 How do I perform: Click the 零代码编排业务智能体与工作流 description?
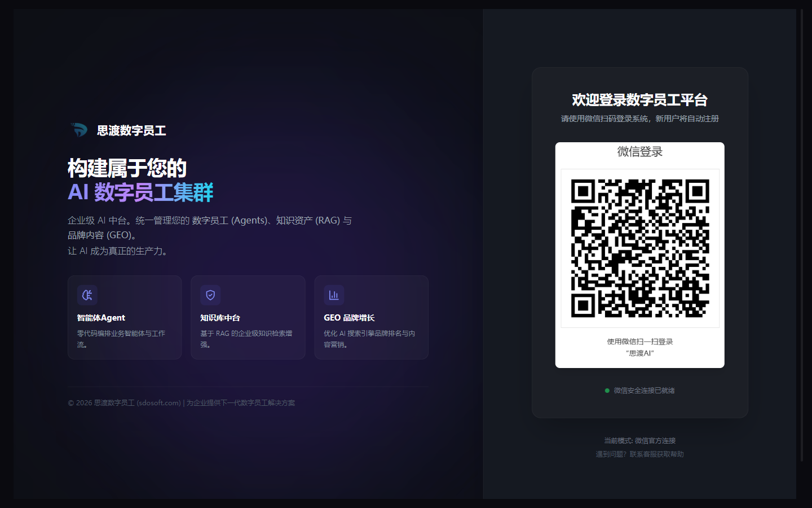(121, 339)
